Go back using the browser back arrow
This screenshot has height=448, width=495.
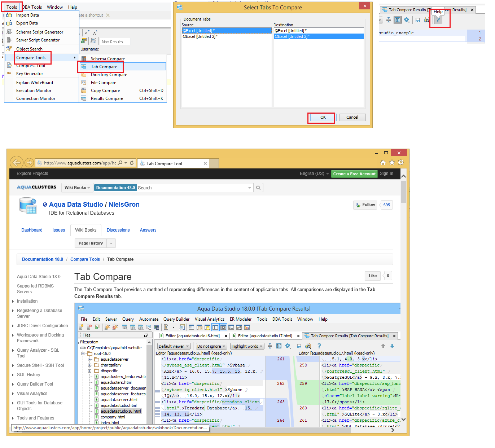(16, 163)
